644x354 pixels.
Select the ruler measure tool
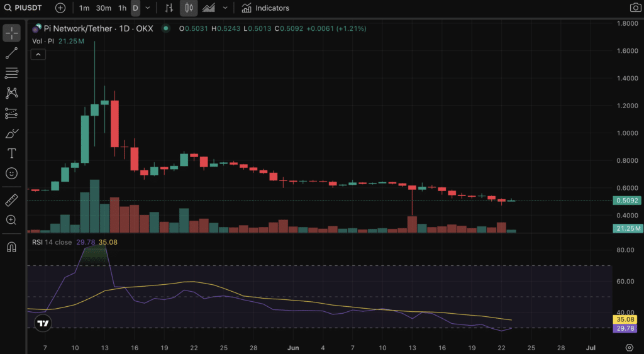[x=11, y=200]
